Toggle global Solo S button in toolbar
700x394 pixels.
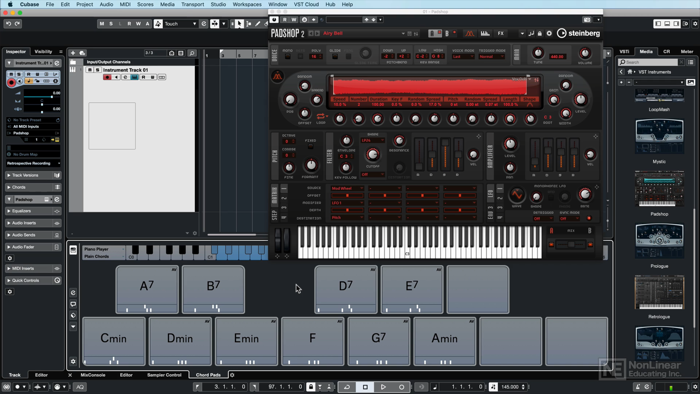111,24
